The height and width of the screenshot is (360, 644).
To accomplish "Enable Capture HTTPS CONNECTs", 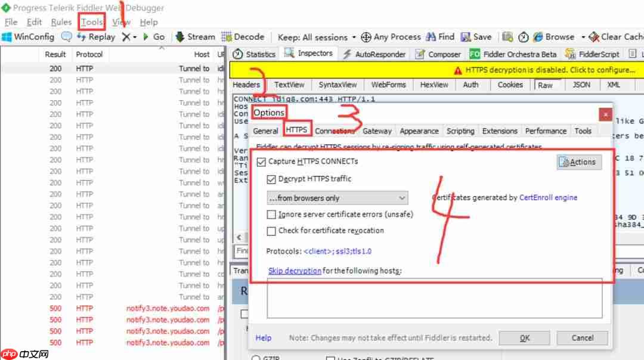I will (261, 161).
